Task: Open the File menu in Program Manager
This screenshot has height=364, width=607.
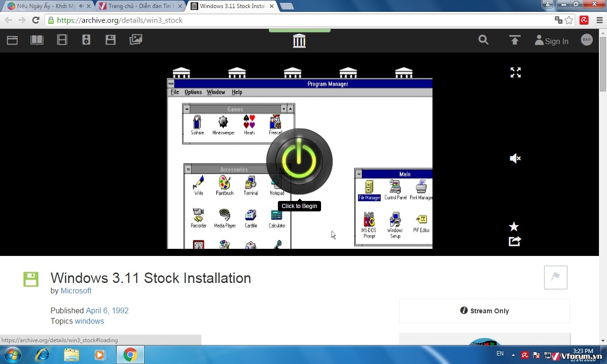Action: (x=175, y=92)
